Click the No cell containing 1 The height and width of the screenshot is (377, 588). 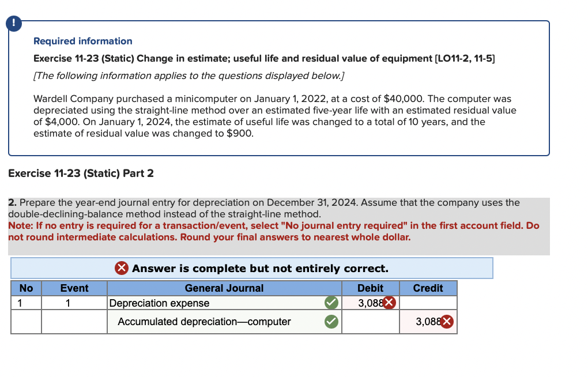[x=25, y=303]
